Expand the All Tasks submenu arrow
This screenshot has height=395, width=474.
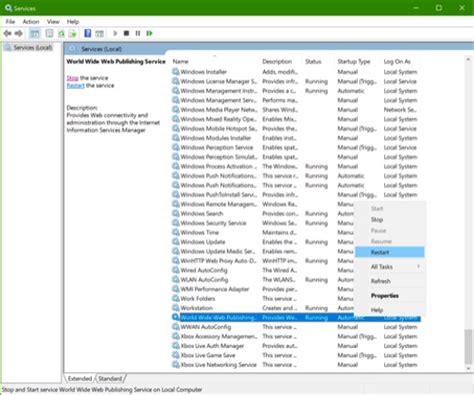coord(418,266)
